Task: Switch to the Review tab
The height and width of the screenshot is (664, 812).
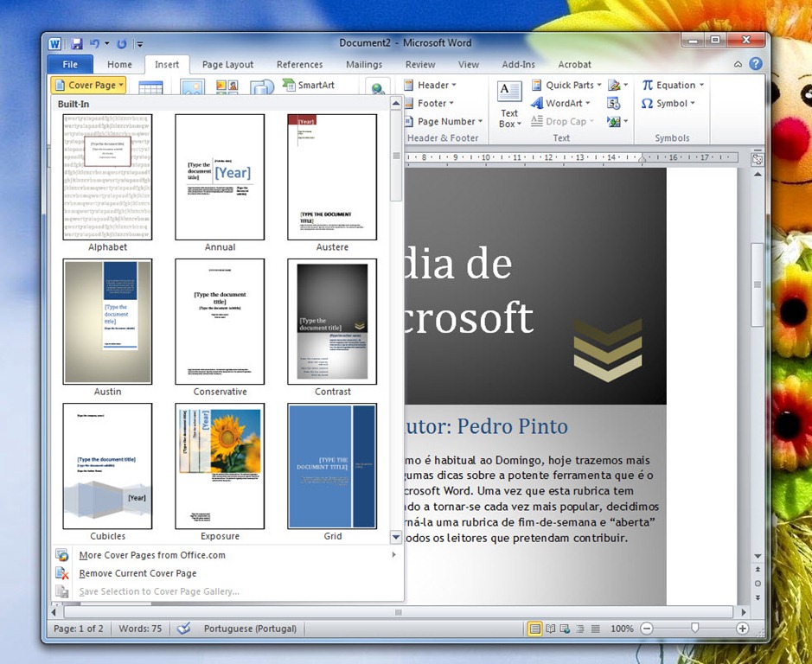Action: tap(420, 64)
